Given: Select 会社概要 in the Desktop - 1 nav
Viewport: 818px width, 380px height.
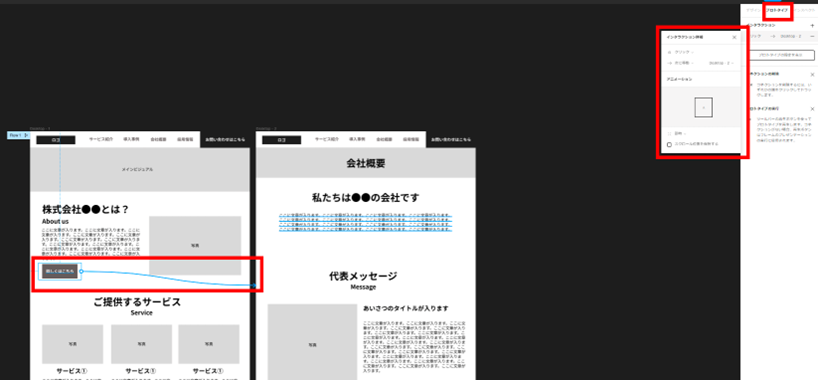Looking at the screenshot, I should [x=159, y=139].
